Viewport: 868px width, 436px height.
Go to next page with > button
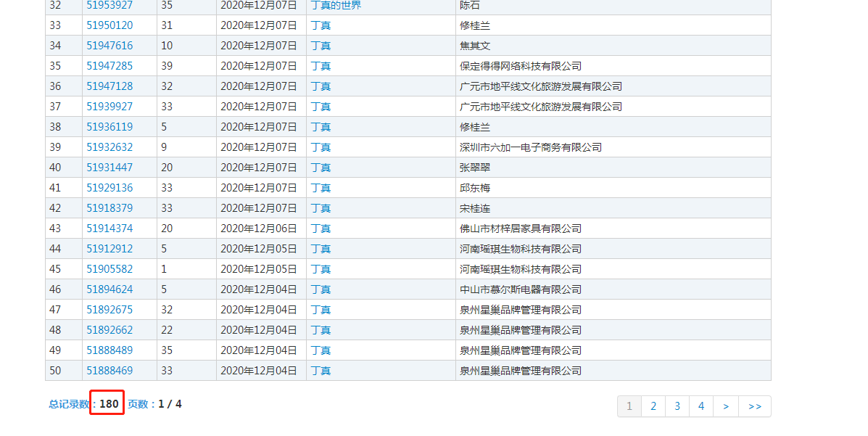[x=726, y=406]
